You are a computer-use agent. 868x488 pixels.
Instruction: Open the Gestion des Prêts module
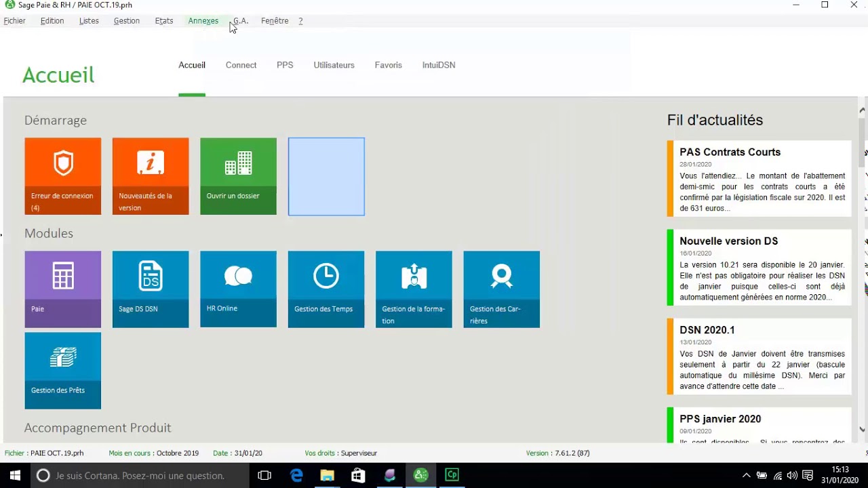pos(63,371)
